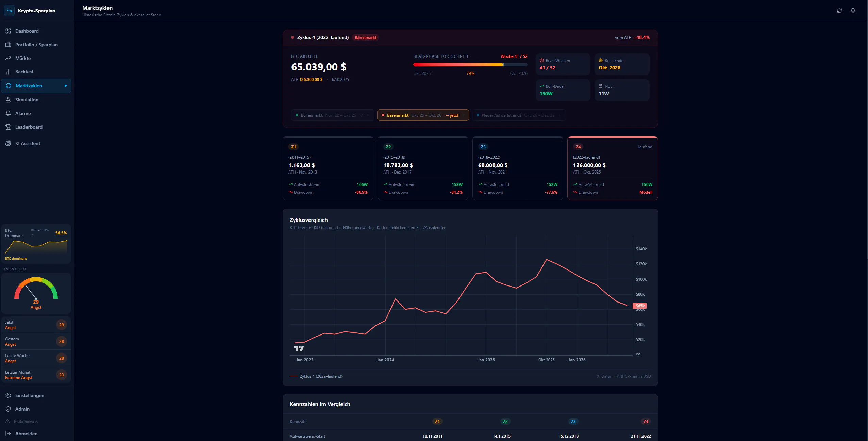The image size is (868, 441).
Task: Click the Admin shield icon
Action: [8, 409]
